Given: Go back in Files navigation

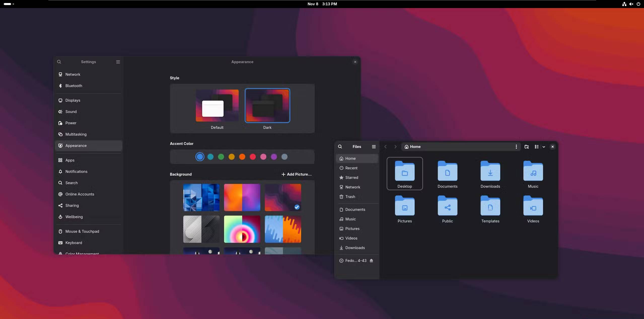Looking at the screenshot, I should (x=385, y=147).
